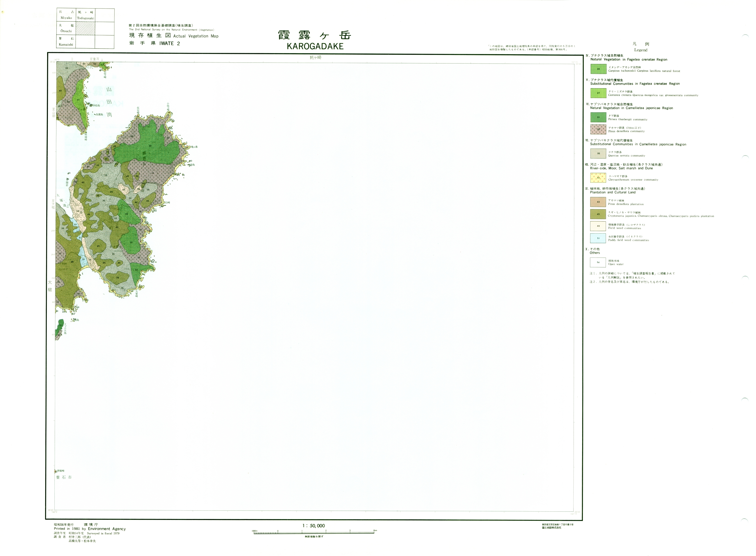The height and width of the screenshot is (556, 756).
Task: Click the 'Persea thunbergii community' label
Action: point(628,119)
